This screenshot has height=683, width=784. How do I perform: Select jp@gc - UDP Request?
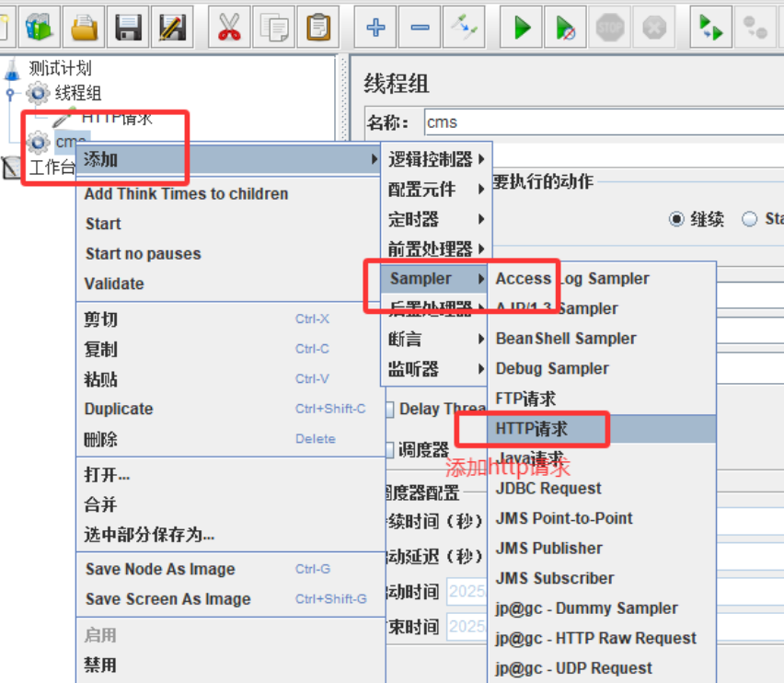click(x=602, y=668)
